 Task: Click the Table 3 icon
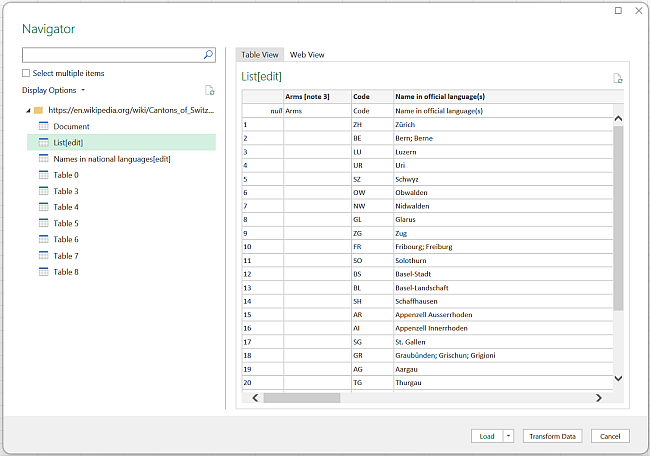point(44,191)
